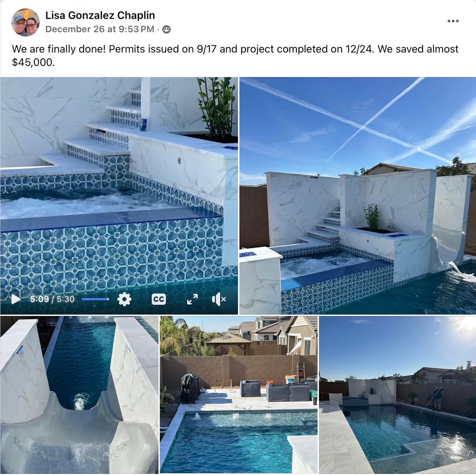Open post options three-dot menu

(x=453, y=21)
